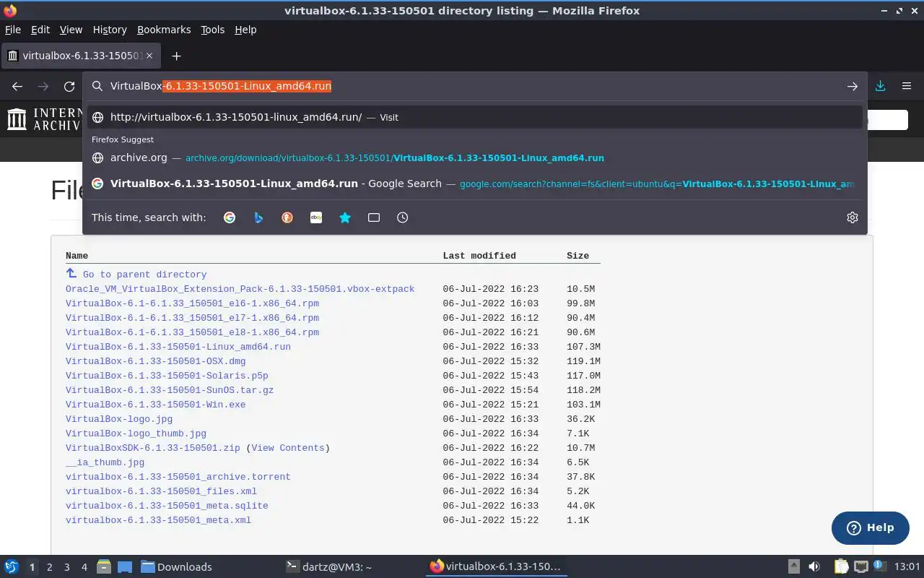Click View Contents link for SDK zip
924x578 pixels.
point(288,448)
